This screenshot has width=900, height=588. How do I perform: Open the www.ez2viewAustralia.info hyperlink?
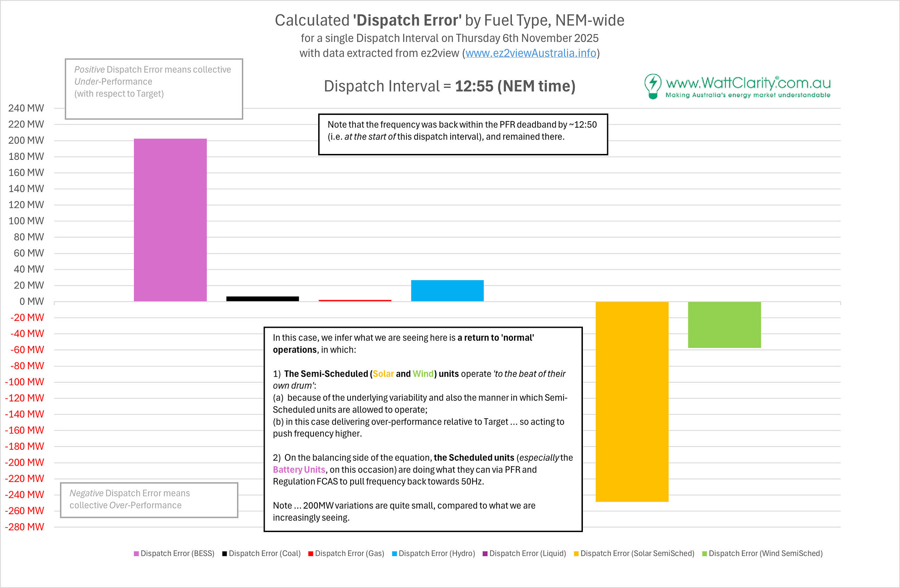pos(530,53)
